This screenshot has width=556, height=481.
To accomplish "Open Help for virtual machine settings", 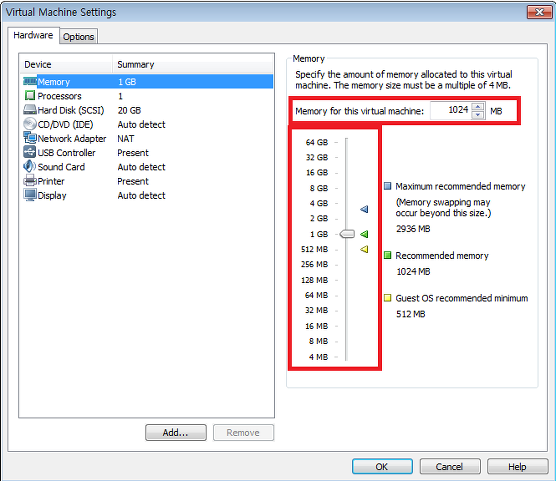I will pyautogui.click(x=517, y=466).
